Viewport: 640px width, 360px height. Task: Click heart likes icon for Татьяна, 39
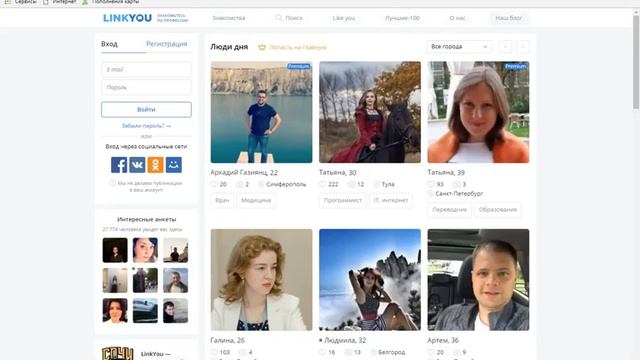(x=431, y=184)
